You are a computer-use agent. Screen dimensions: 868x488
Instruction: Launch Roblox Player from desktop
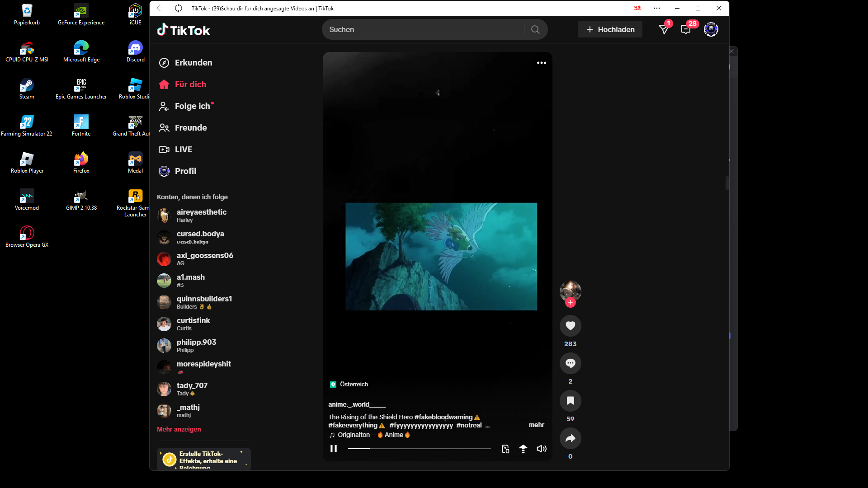coord(27,163)
